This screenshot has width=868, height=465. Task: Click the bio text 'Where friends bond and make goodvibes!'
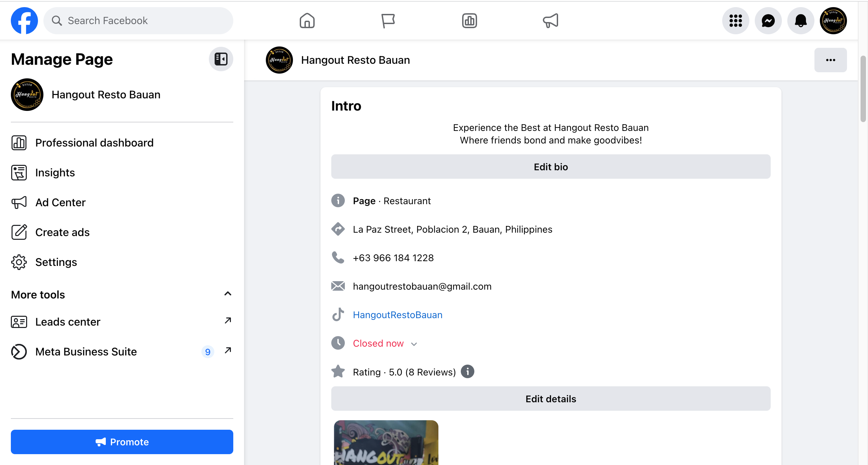click(551, 140)
